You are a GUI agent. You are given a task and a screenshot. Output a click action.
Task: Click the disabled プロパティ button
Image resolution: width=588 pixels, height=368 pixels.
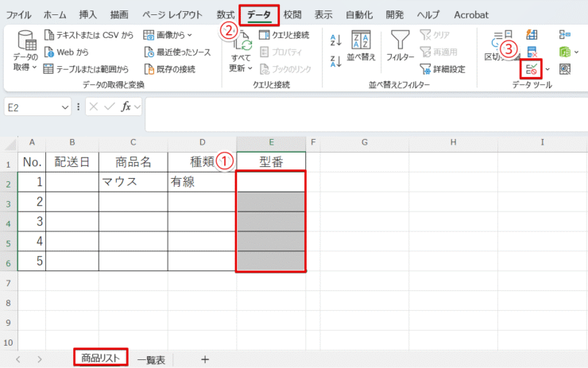[x=280, y=52]
